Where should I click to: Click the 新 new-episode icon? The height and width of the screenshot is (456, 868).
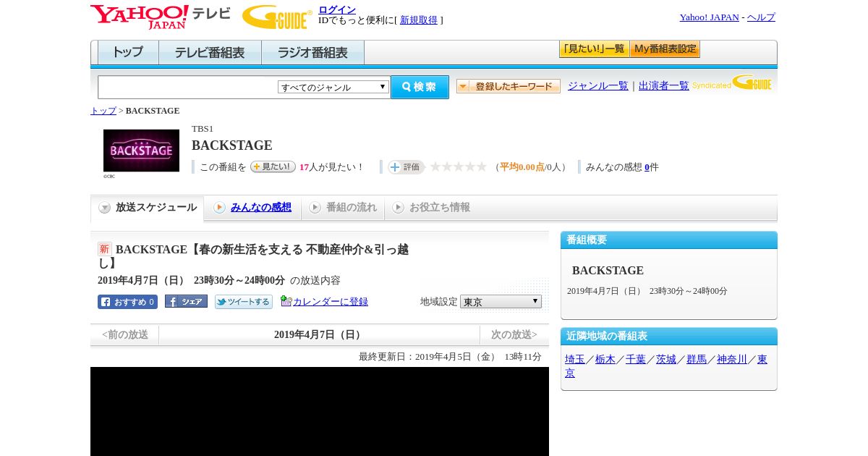coord(105,249)
